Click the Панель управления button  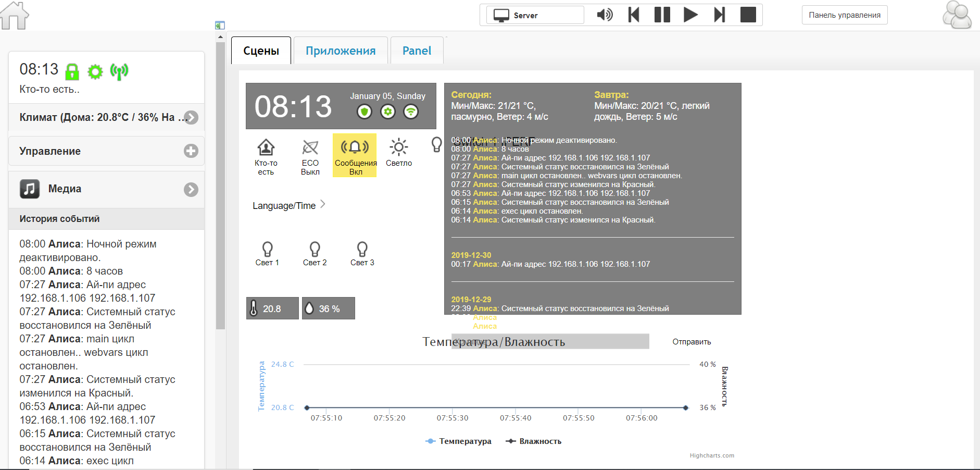click(844, 15)
